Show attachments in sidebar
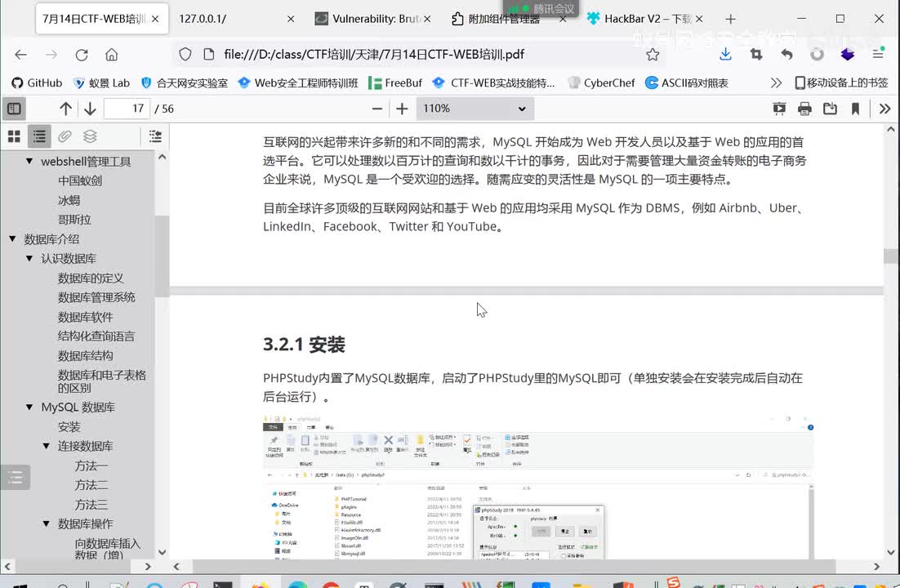Screen dimensions: 900x588 [65, 136]
